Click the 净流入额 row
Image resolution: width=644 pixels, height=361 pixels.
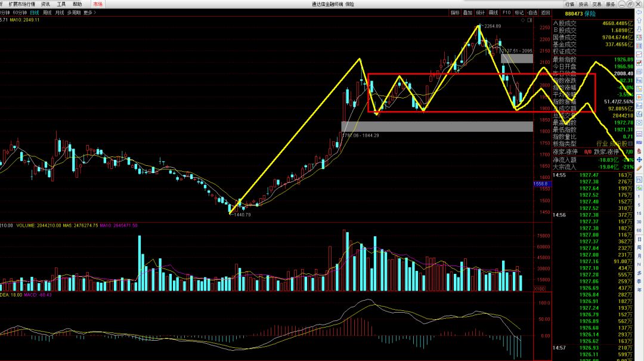coord(593,160)
